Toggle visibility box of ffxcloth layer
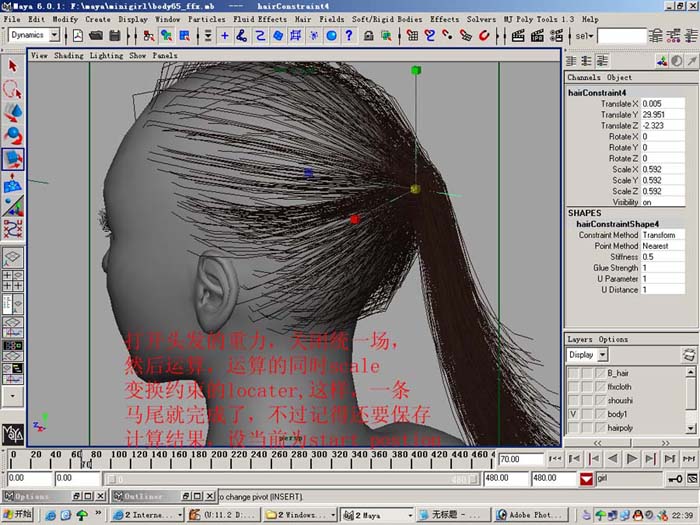Image resolution: width=700 pixels, height=525 pixels. (x=573, y=387)
